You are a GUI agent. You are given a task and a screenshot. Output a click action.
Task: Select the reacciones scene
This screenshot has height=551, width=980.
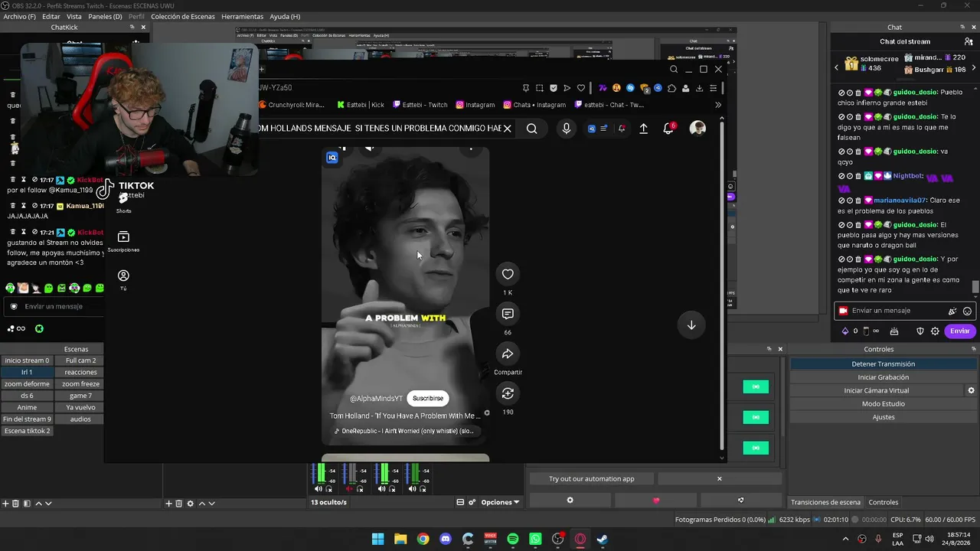pos(80,373)
